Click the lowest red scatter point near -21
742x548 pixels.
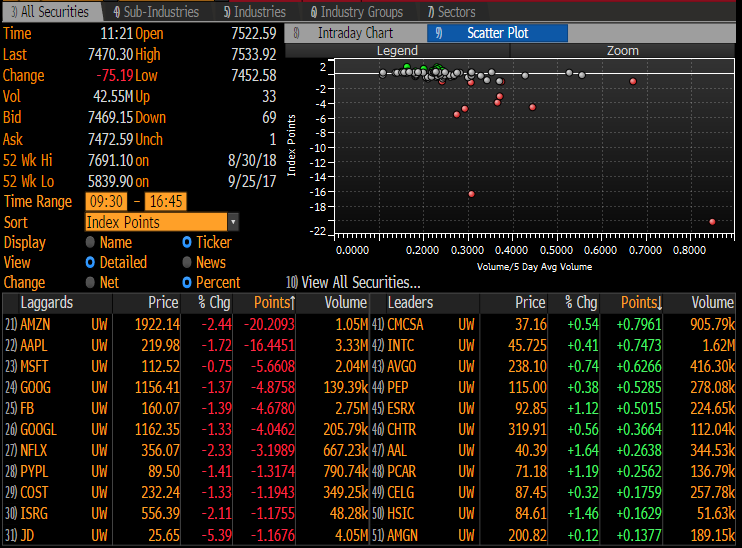tap(712, 222)
